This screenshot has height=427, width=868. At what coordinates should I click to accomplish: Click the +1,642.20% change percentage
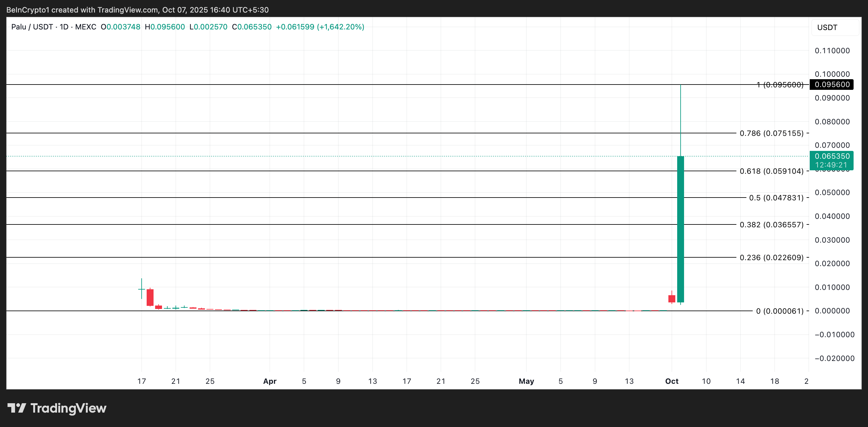(340, 27)
